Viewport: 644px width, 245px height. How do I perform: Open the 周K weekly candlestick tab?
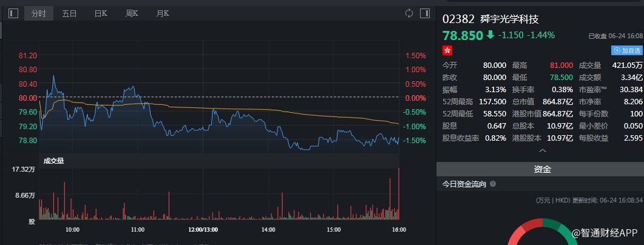click(132, 13)
